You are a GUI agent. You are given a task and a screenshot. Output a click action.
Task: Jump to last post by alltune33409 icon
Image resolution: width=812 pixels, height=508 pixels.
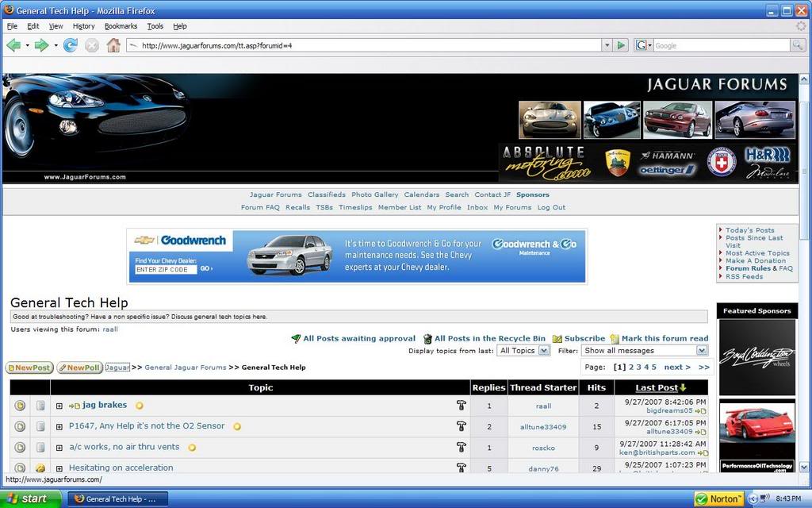coord(701,431)
